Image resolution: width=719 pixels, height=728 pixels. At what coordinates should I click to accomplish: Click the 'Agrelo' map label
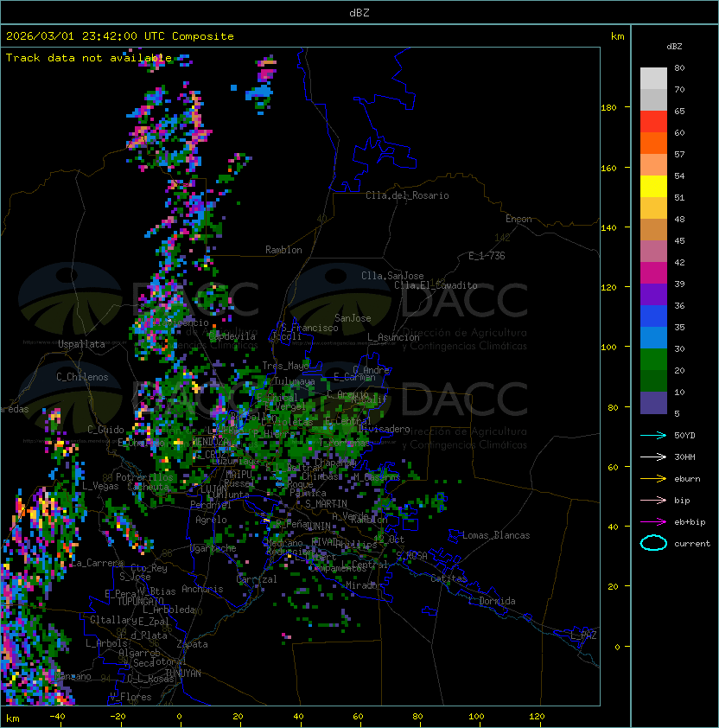[x=211, y=520]
